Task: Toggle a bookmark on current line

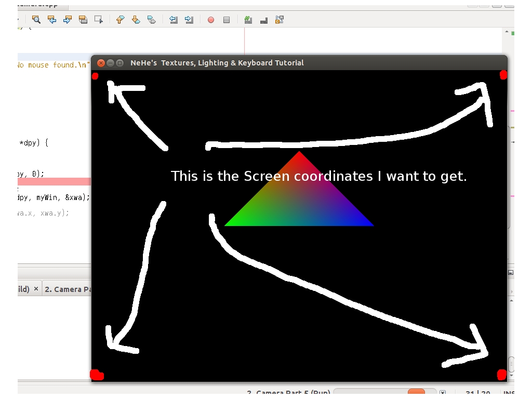Action: point(152,20)
